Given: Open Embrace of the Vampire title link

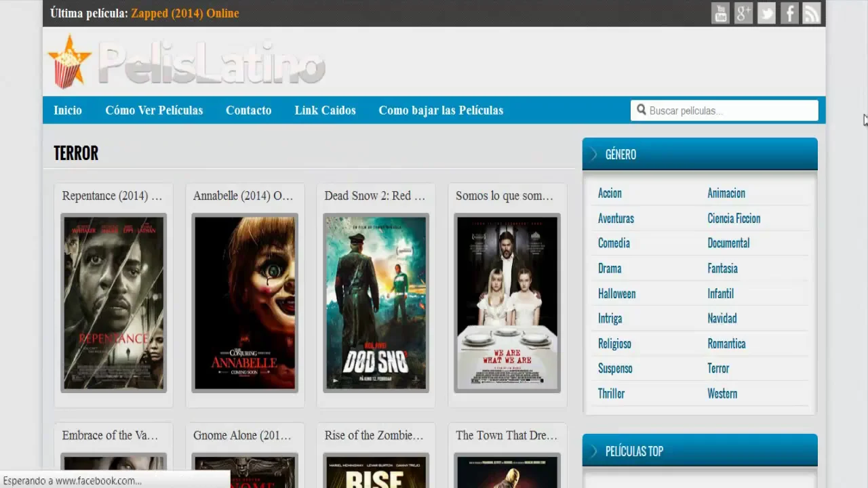Looking at the screenshot, I should pyautogui.click(x=110, y=435).
